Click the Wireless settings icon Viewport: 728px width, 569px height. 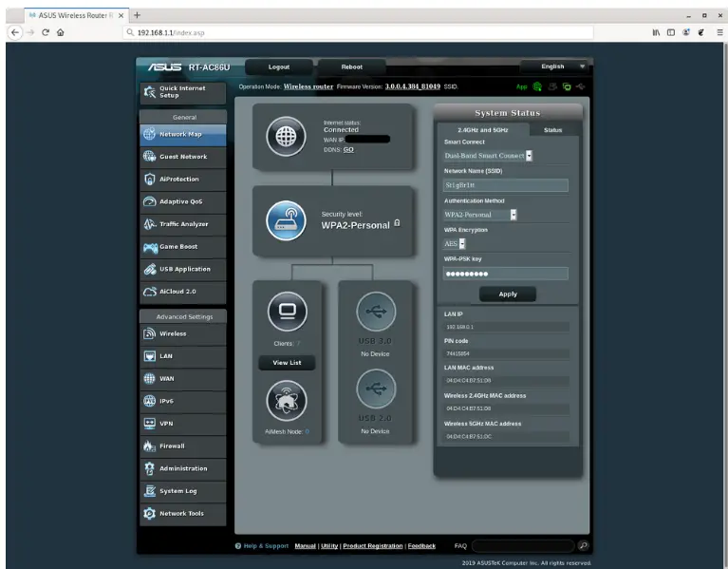click(150, 333)
